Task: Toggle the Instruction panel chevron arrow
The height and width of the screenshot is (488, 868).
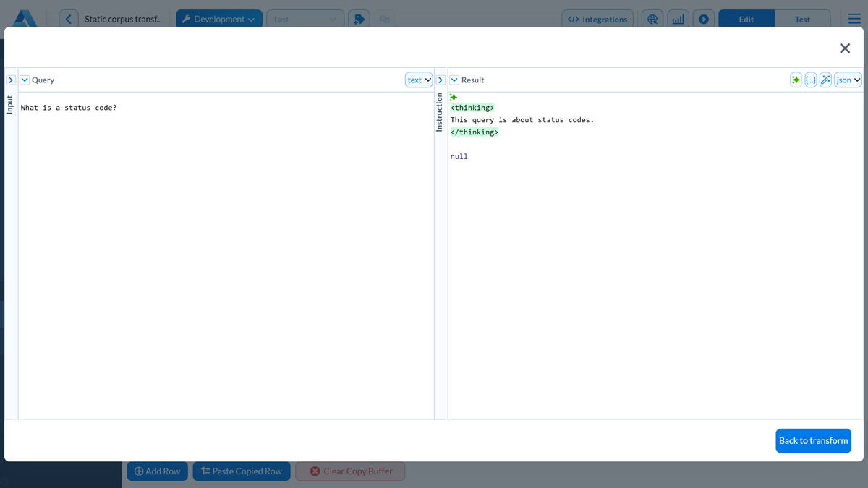Action: click(x=441, y=80)
